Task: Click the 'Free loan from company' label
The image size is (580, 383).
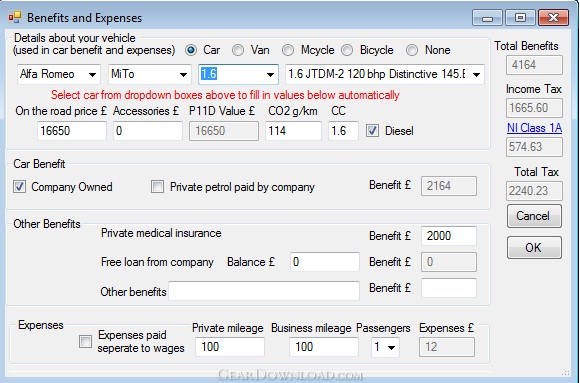Action: click(x=158, y=262)
